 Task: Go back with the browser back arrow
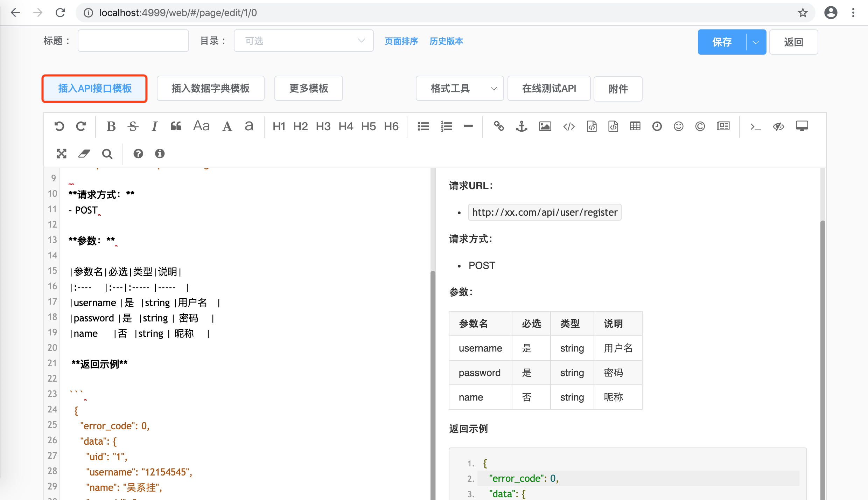pyautogui.click(x=15, y=13)
